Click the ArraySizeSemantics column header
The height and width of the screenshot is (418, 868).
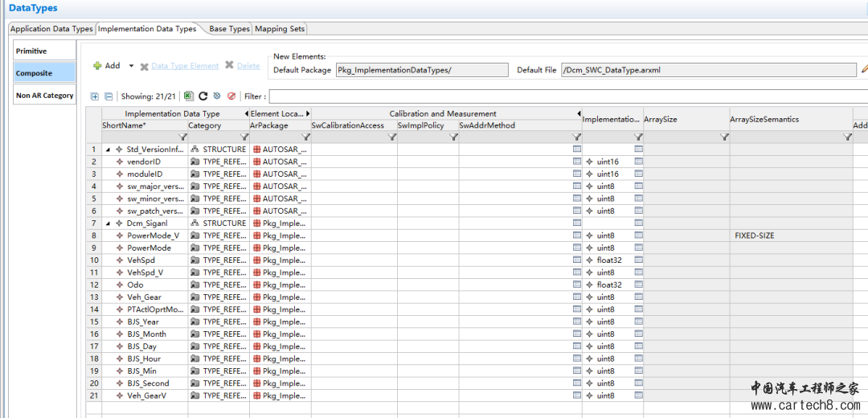[x=791, y=120]
